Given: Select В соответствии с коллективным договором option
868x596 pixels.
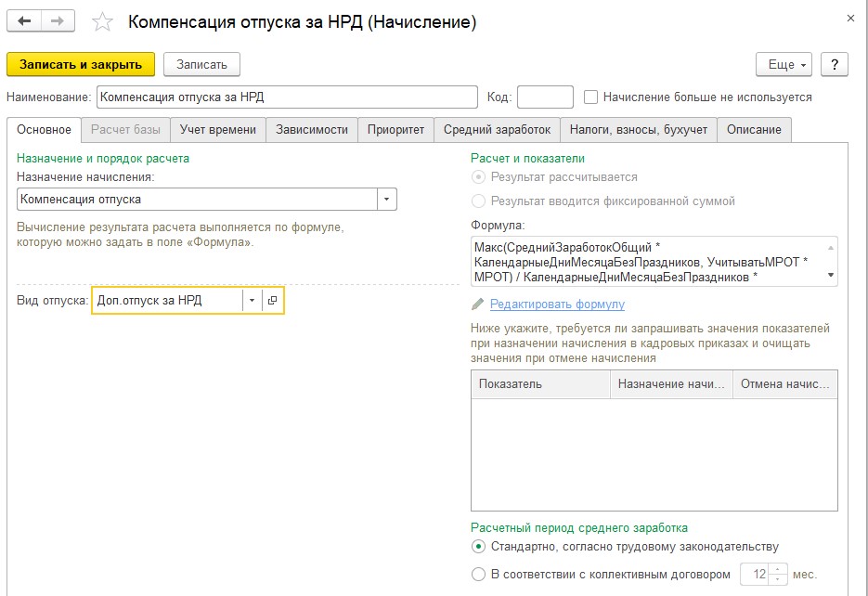Looking at the screenshot, I should [x=478, y=575].
